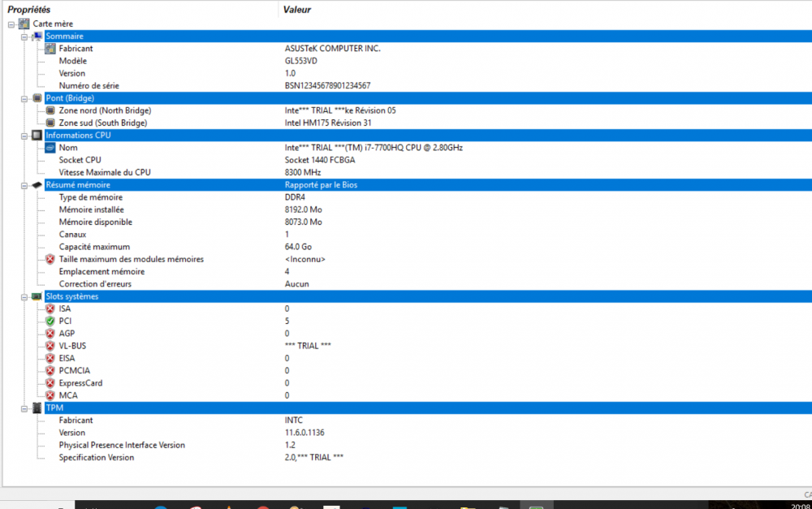
Task: Collapse the Slots systèmes section
Action: (24, 297)
